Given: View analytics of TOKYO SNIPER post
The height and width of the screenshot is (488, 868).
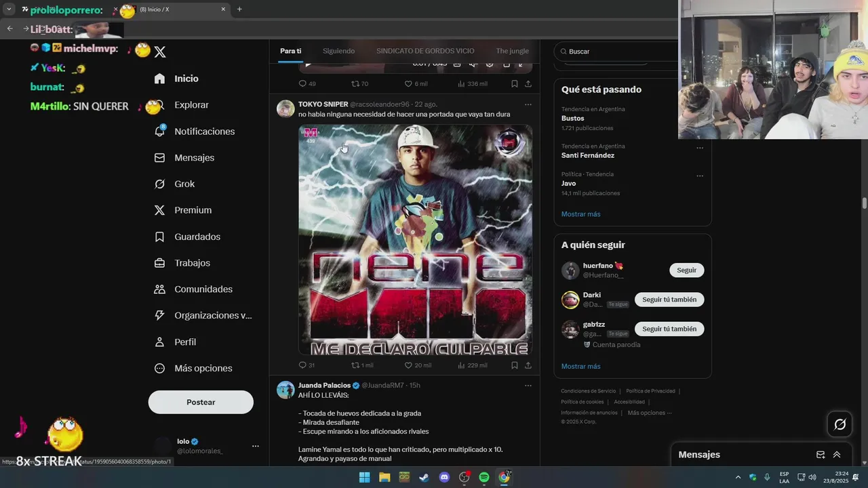Looking at the screenshot, I should (x=473, y=365).
